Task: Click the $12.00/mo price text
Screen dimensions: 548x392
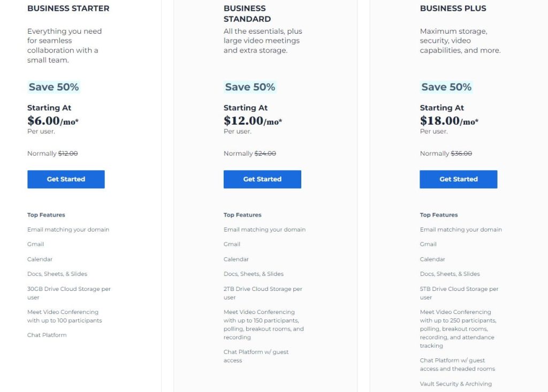Action: pyautogui.click(x=253, y=121)
